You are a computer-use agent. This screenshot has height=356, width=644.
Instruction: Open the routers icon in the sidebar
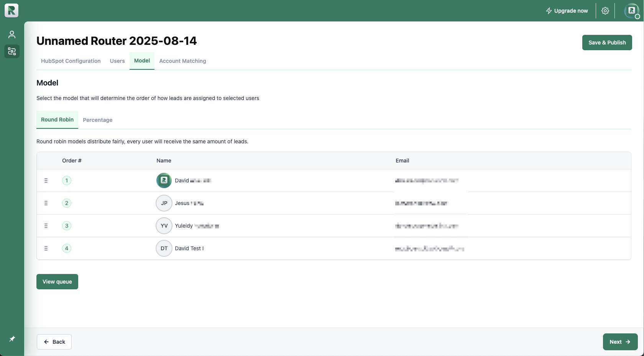[x=12, y=51]
